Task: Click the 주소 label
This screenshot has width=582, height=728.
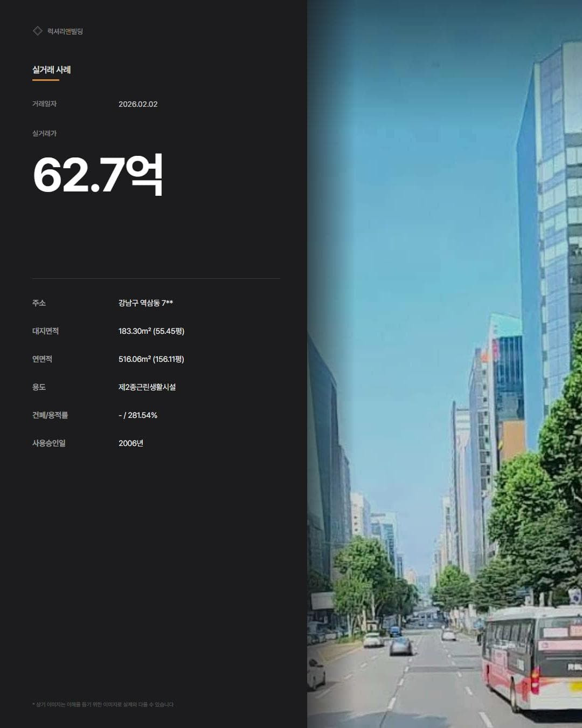Action: tap(39, 303)
